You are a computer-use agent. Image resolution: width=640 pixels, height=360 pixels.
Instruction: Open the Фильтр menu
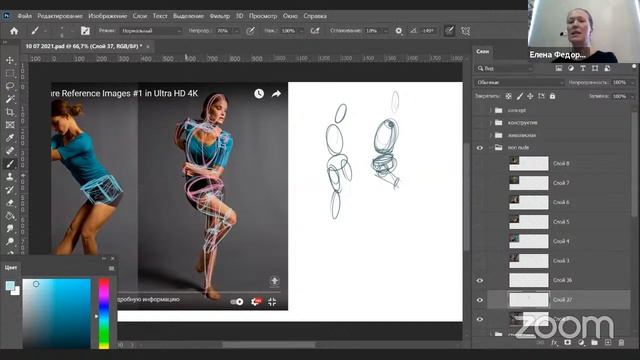tap(220, 16)
